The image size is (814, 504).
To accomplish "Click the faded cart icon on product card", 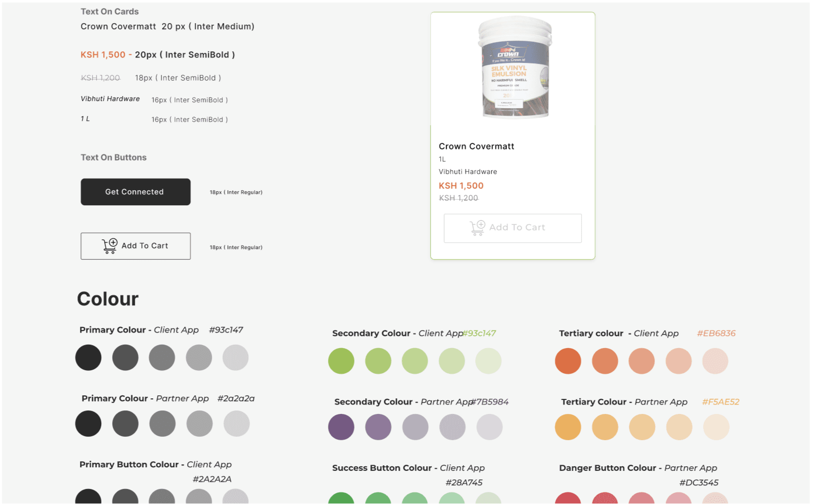I will [477, 228].
